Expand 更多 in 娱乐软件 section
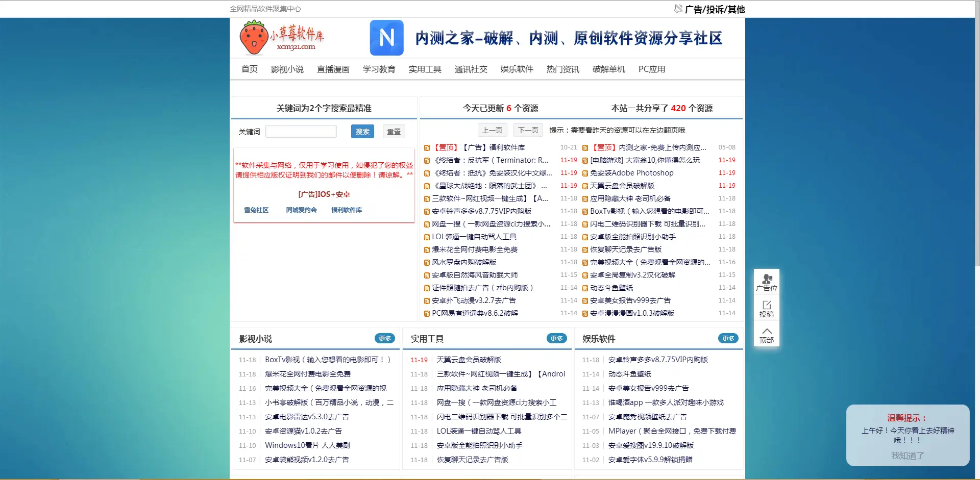980x480 pixels. 728,338
